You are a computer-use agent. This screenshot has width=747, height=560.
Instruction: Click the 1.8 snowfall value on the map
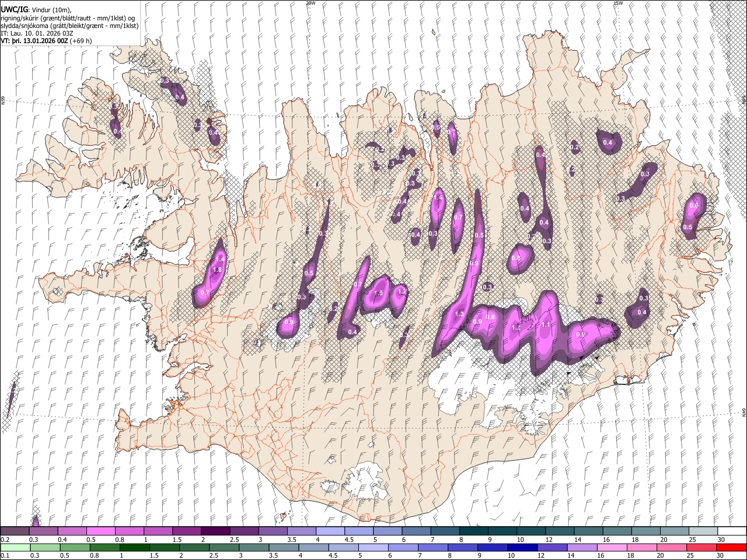tap(217, 270)
